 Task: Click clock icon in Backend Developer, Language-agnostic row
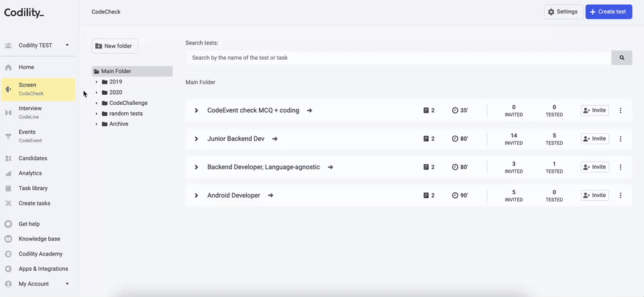[455, 167]
